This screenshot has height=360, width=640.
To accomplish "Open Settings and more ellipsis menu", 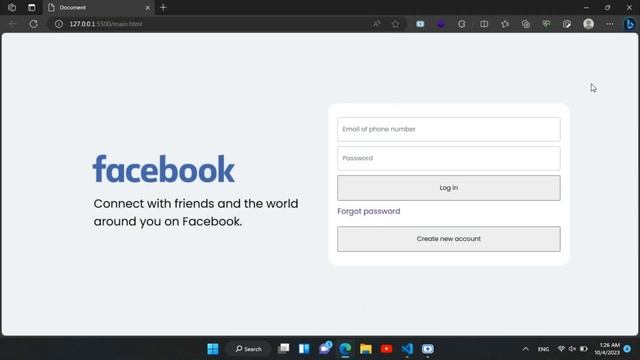I will (609, 24).
